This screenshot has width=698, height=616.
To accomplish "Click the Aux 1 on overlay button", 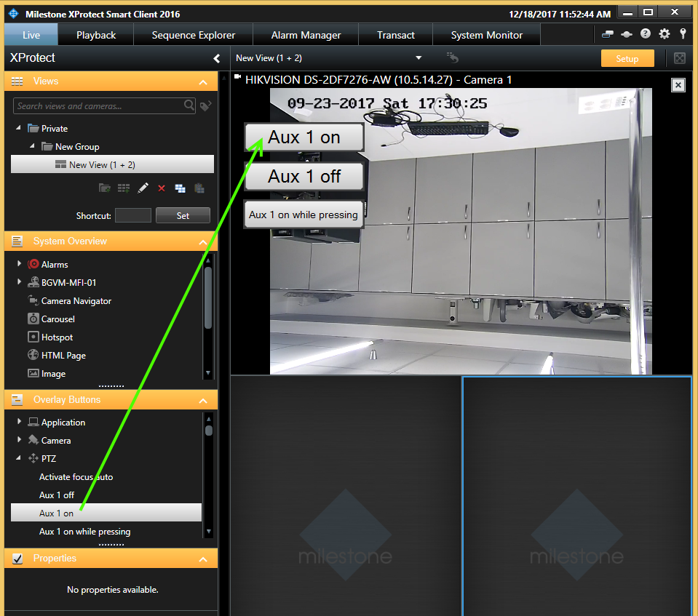I will click(x=304, y=137).
